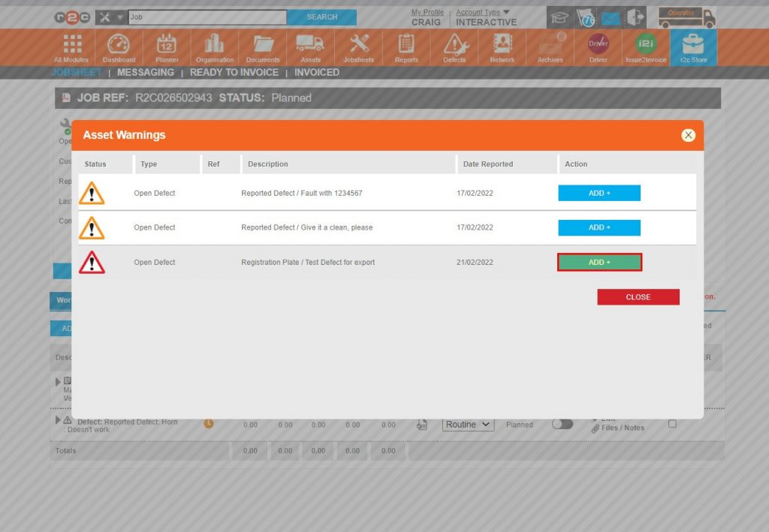
Task: Click the '21/02/2022' date cell
Action: tap(475, 263)
